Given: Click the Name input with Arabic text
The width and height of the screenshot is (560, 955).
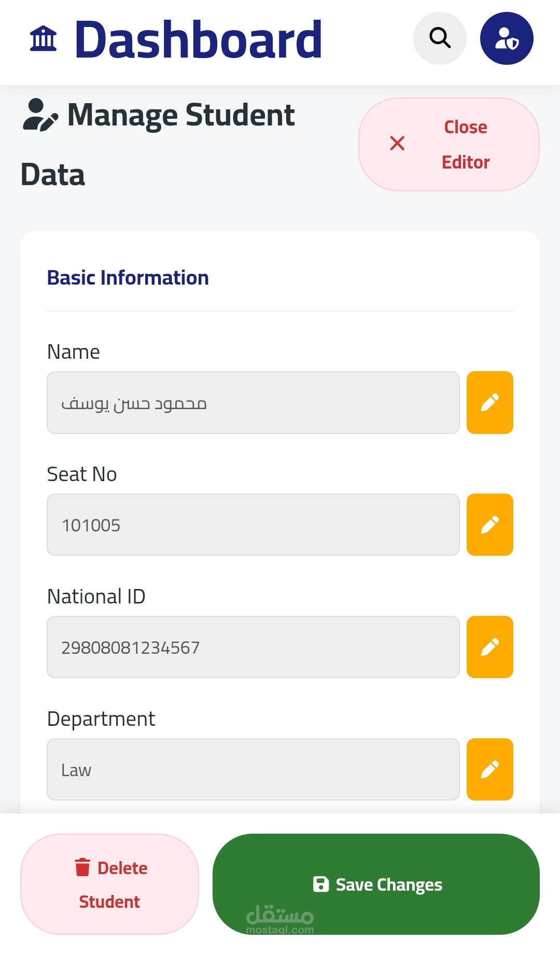Looking at the screenshot, I should (x=253, y=403).
